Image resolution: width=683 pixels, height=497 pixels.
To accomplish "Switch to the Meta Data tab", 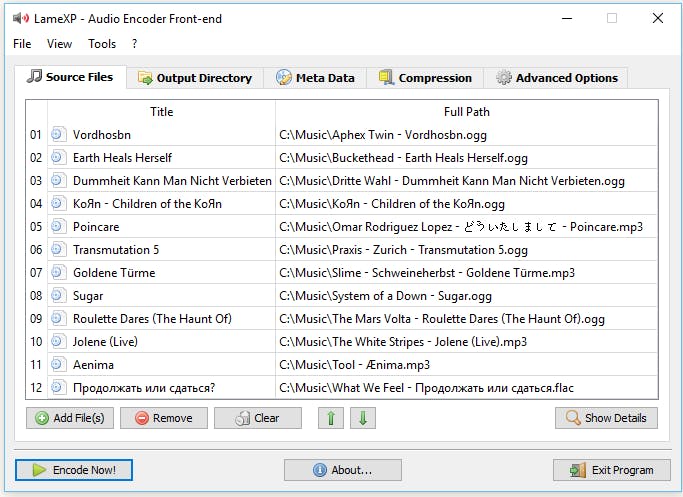I will (x=315, y=78).
